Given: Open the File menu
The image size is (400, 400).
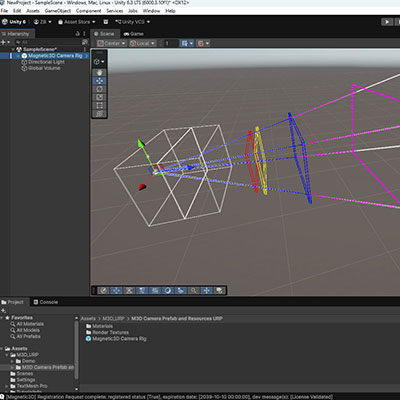Looking at the screenshot, I should pyautogui.click(x=4, y=11).
